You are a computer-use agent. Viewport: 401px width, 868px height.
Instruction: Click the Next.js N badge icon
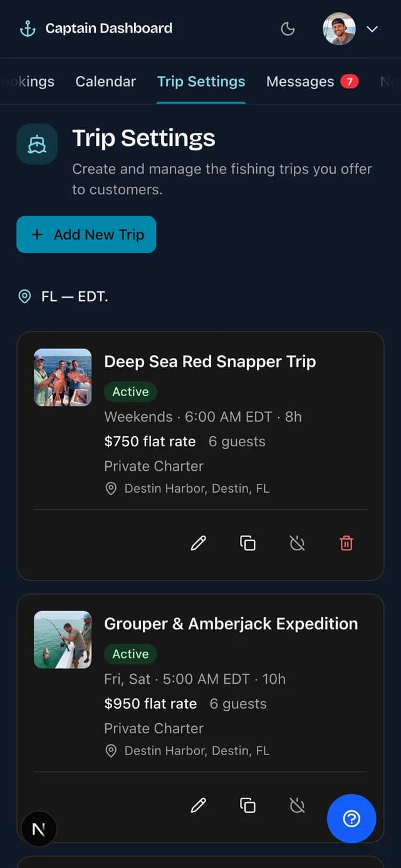pos(39,829)
